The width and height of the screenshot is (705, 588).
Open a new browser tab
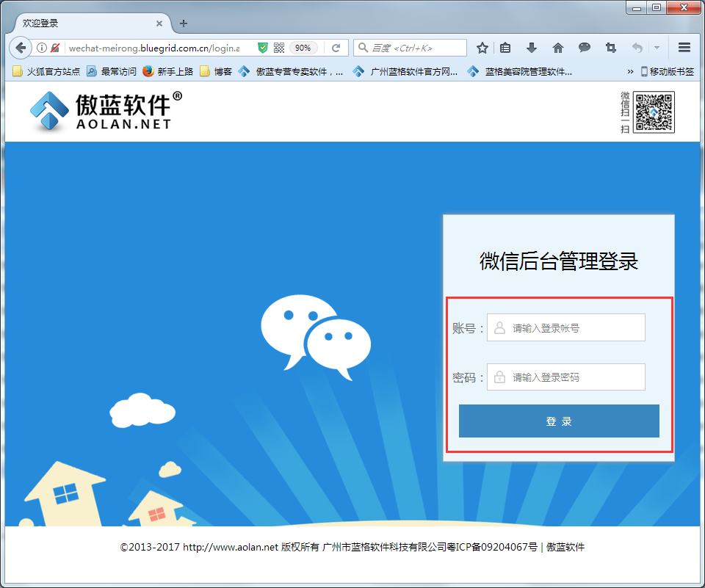[x=183, y=23]
